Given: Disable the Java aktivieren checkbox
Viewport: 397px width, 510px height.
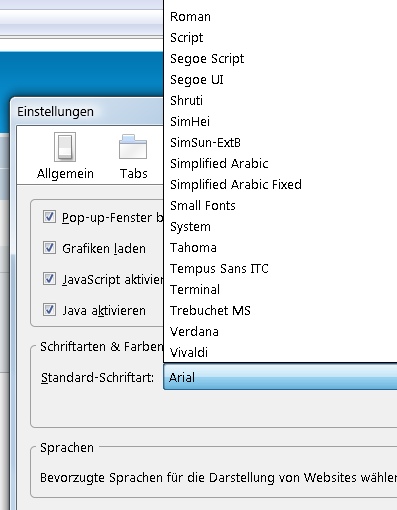Looking at the screenshot, I should click(49, 310).
